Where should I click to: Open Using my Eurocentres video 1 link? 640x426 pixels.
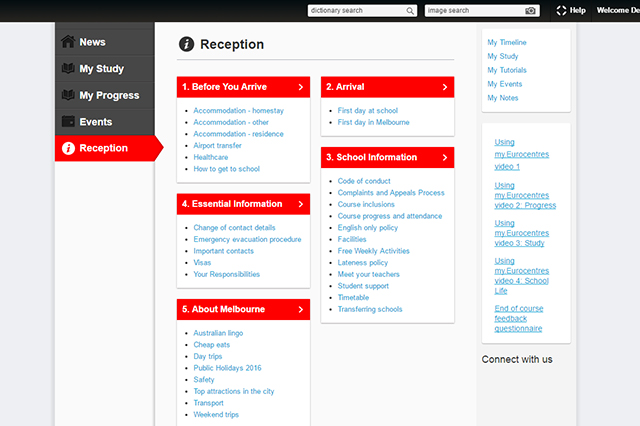(x=522, y=154)
